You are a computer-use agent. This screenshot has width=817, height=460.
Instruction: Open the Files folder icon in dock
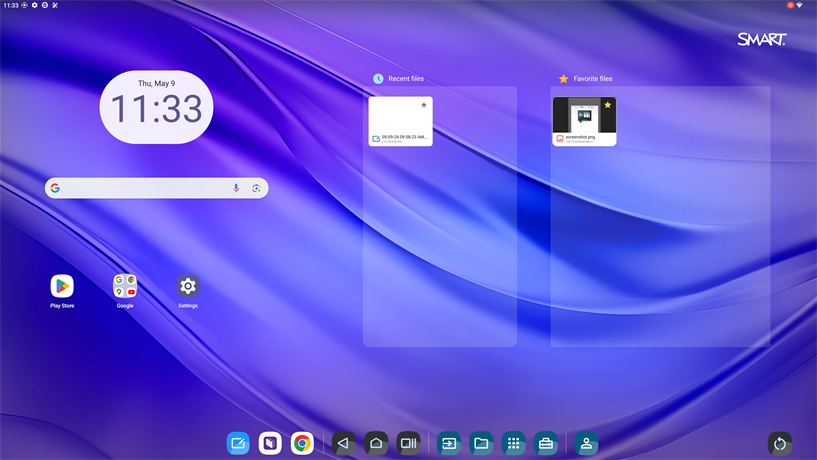(x=482, y=443)
